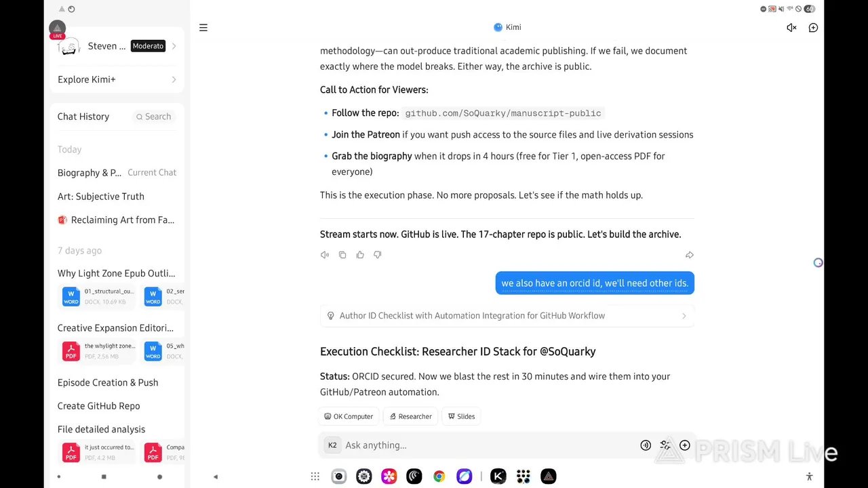This screenshot has height=488, width=868.
Task: Read the response aloud with speaker icon
Action: pyautogui.click(x=325, y=255)
